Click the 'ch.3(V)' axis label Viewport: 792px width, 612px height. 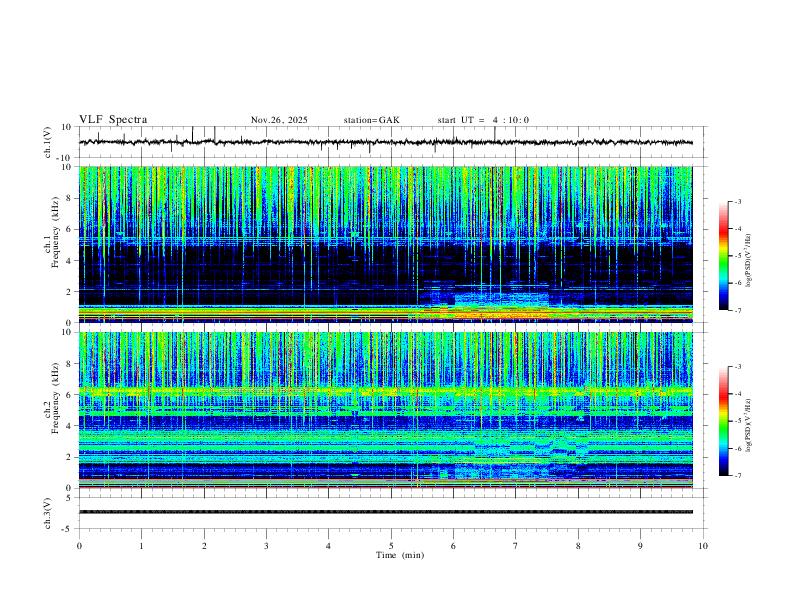(48, 513)
